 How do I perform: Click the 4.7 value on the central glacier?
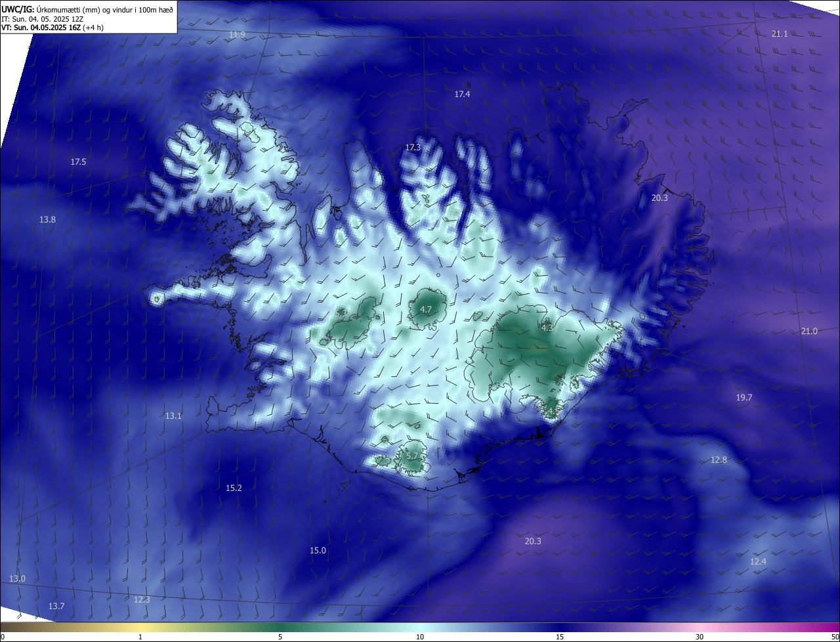pyautogui.click(x=426, y=310)
